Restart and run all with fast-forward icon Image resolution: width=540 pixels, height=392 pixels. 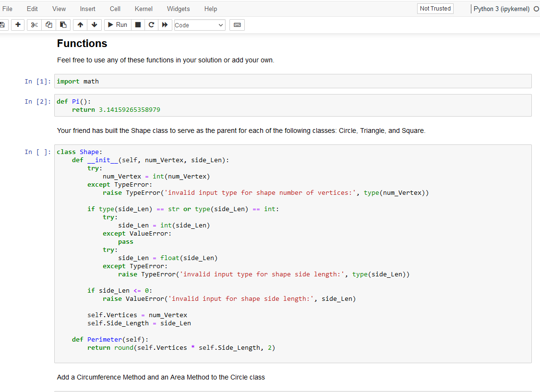click(165, 25)
